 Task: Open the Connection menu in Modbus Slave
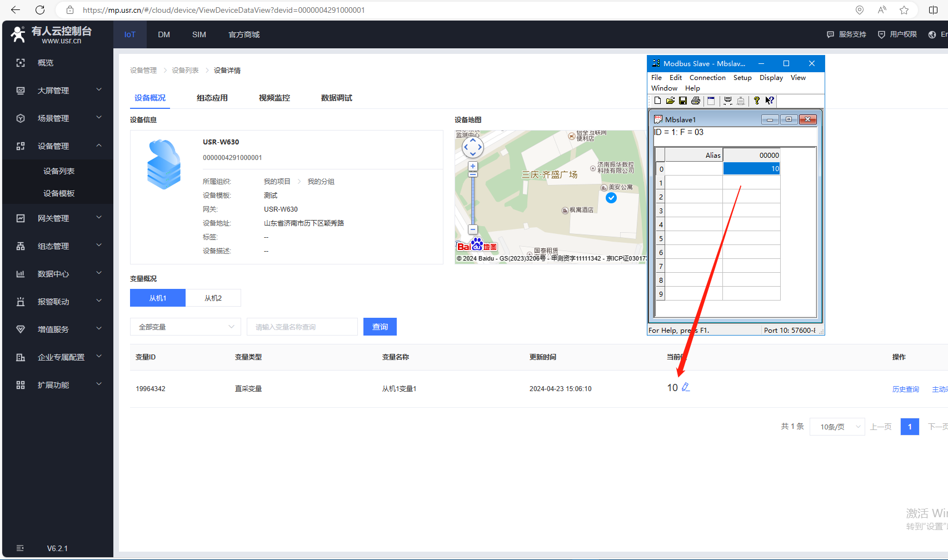[707, 78]
